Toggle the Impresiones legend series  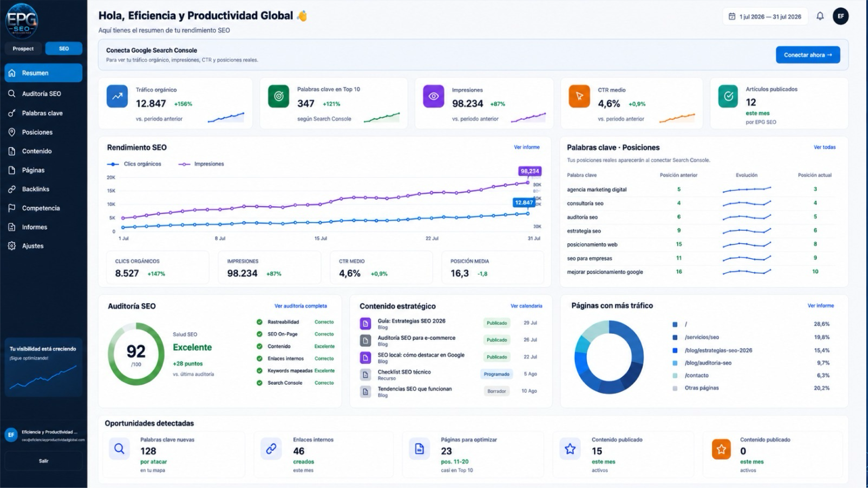[201, 164]
